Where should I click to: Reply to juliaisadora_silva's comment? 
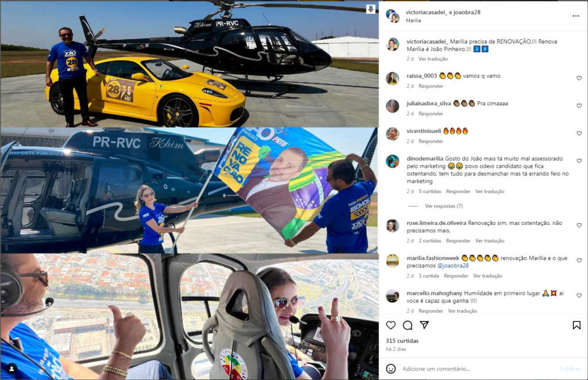click(431, 114)
